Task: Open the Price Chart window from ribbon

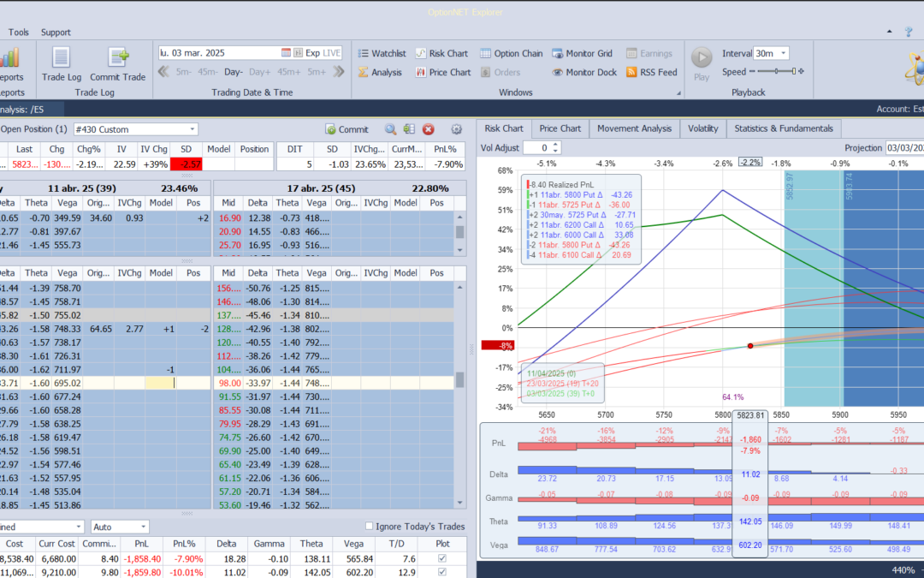Action: pyautogui.click(x=443, y=72)
